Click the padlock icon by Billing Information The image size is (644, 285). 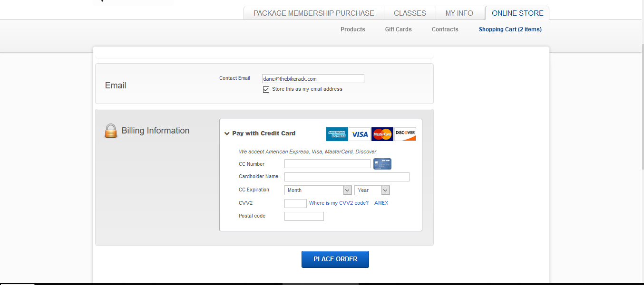coord(111,131)
